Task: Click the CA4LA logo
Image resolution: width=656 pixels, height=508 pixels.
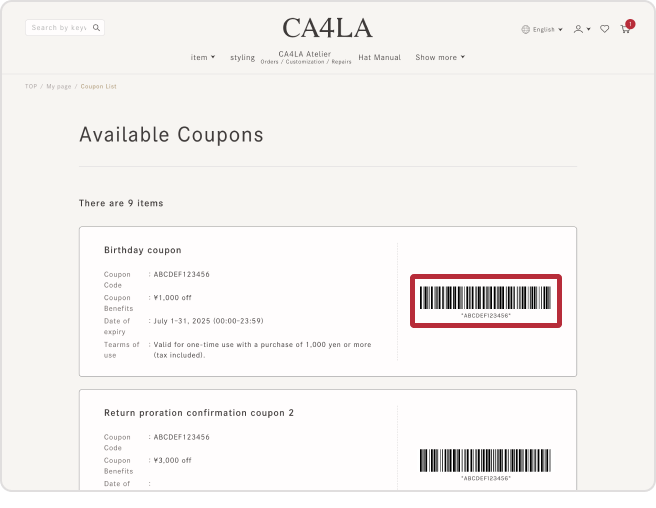Action: 327,27
